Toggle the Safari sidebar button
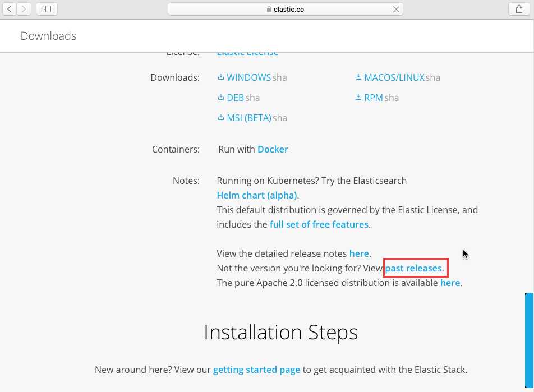534x392 pixels. [47, 9]
